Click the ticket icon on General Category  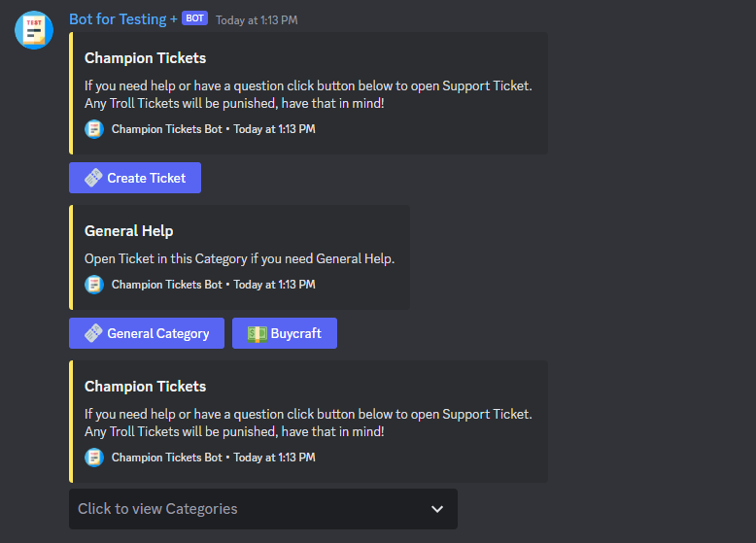(93, 333)
